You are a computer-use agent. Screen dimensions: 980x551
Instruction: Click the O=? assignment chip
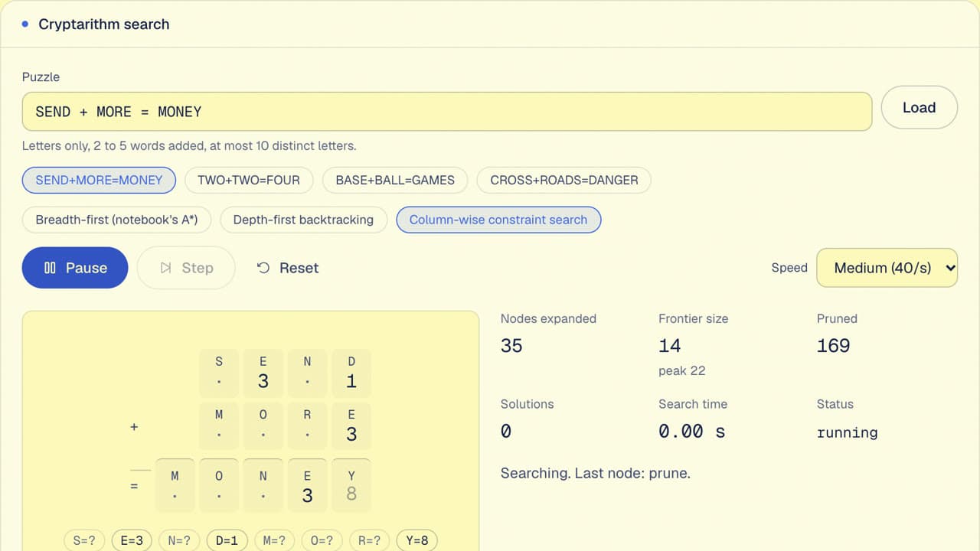point(322,540)
